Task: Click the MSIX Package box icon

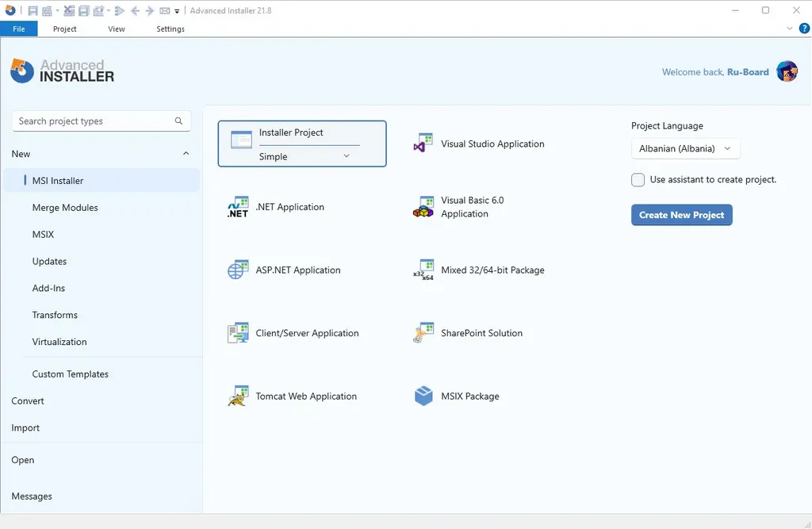Action: [x=423, y=397]
